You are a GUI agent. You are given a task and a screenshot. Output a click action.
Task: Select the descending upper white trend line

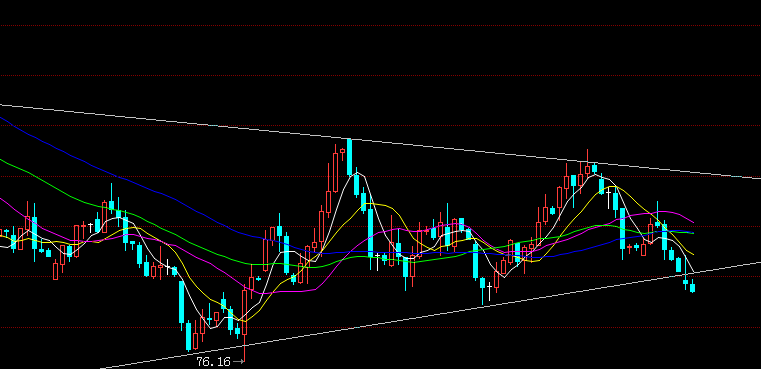380,141
